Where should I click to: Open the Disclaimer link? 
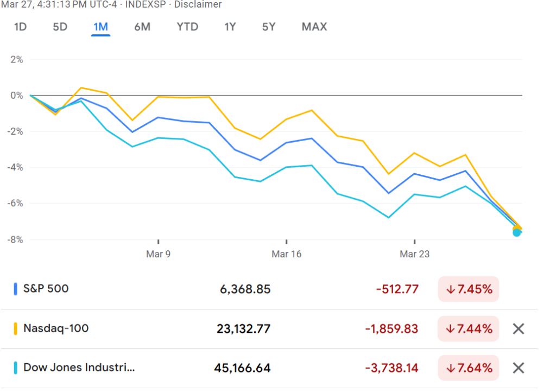(x=198, y=4)
